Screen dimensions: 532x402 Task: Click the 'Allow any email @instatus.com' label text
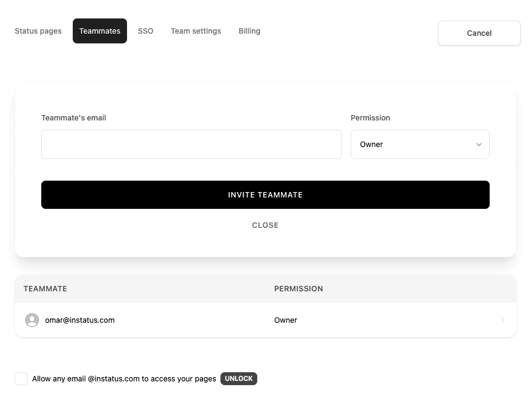[124, 379]
